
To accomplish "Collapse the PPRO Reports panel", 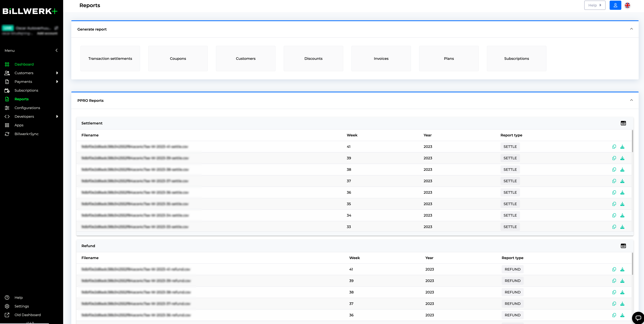I will click(631, 100).
